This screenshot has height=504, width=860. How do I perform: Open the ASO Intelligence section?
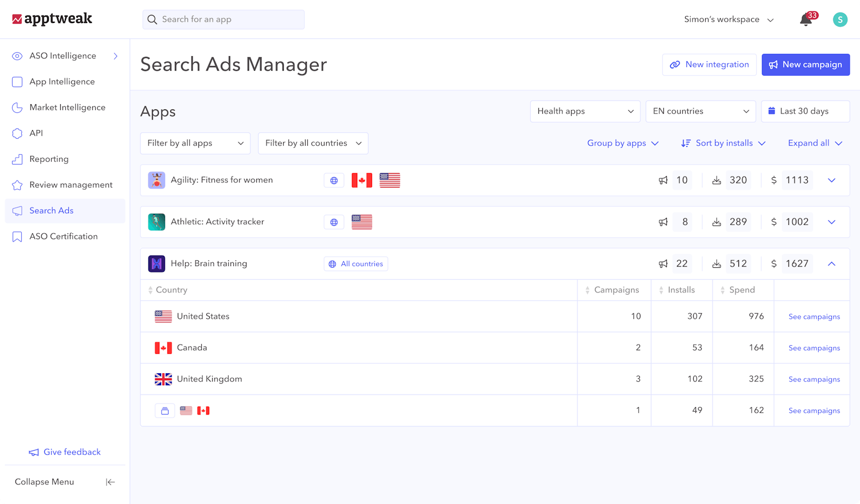pos(62,56)
